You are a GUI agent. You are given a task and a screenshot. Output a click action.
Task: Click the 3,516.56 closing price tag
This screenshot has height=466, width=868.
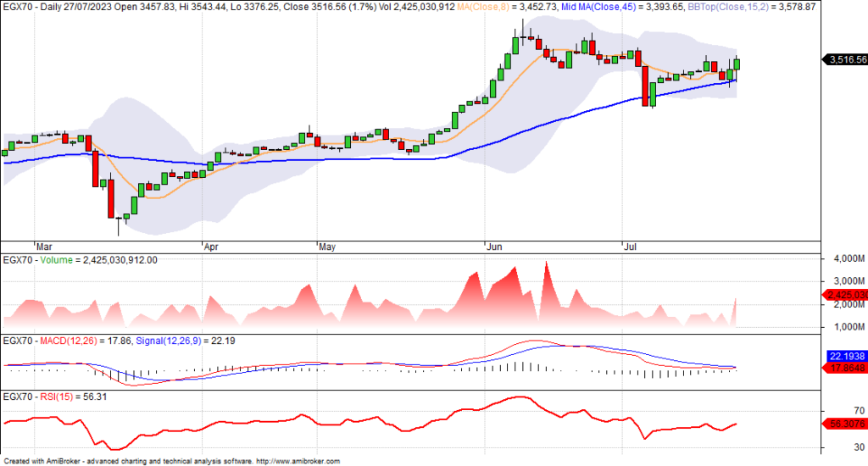[846, 59]
